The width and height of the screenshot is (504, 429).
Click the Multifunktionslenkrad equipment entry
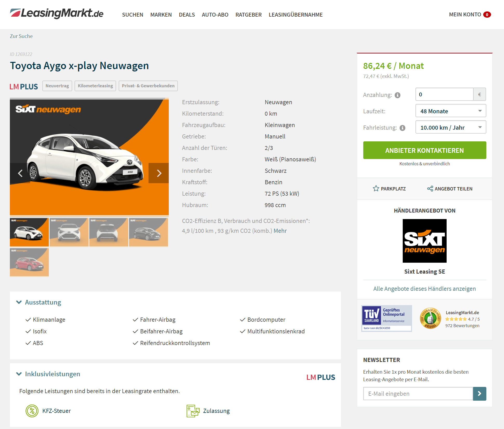[272, 331]
